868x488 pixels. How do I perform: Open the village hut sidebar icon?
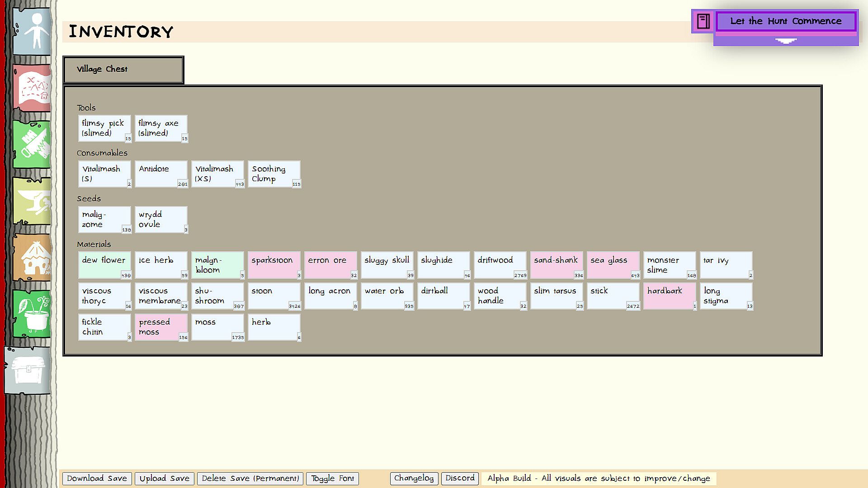coord(33,258)
